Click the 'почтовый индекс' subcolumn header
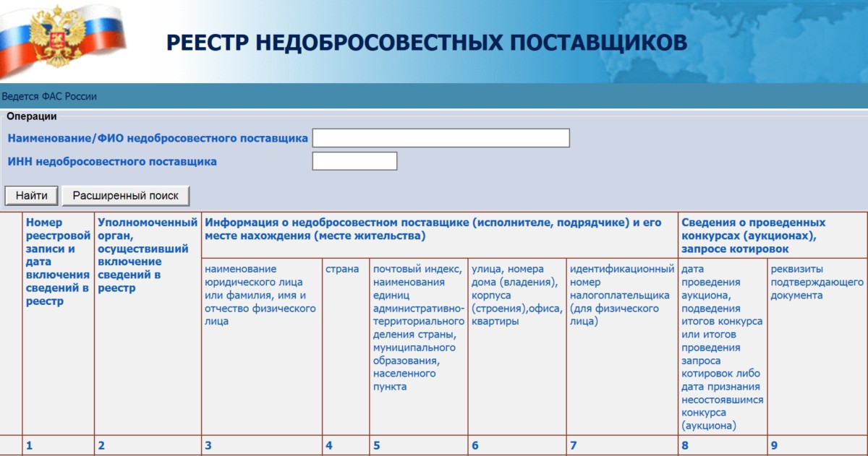The width and height of the screenshot is (868, 456). [417, 327]
